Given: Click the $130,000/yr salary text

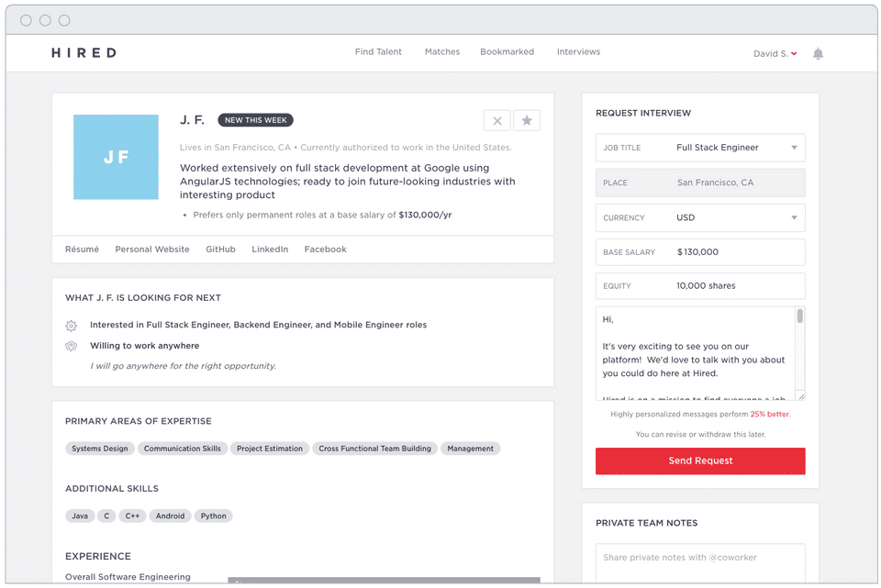Looking at the screenshot, I should click(x=425, y=215).
